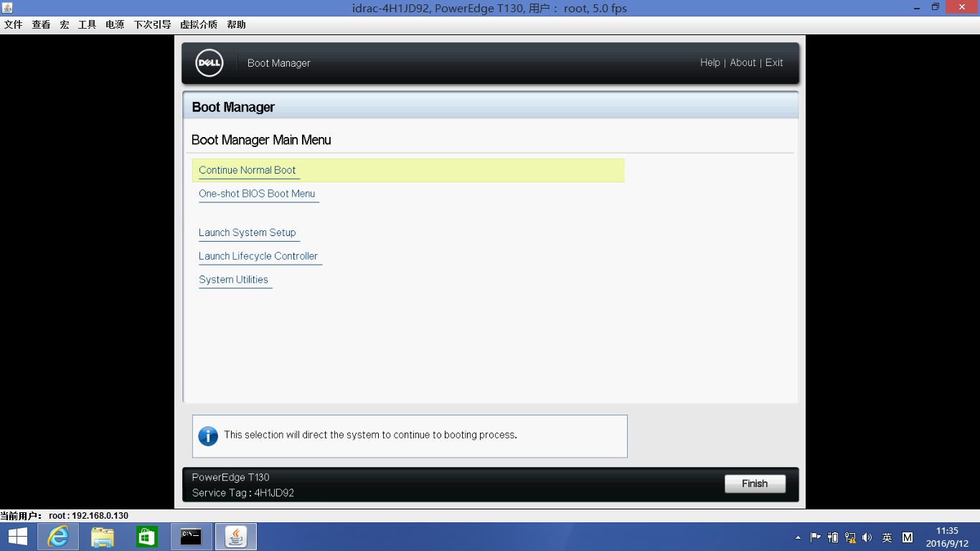
Task: Minimize the iDRAC viewer window
Action: [x=918, y=7]
